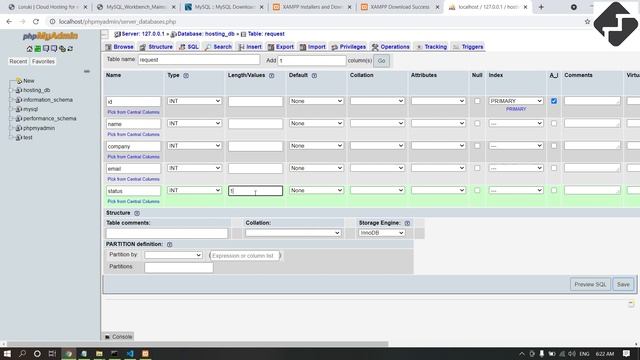Open the Collation dropdown for id column
The width and height of the screenshot is (640, 360).
[x=377, y=101]
